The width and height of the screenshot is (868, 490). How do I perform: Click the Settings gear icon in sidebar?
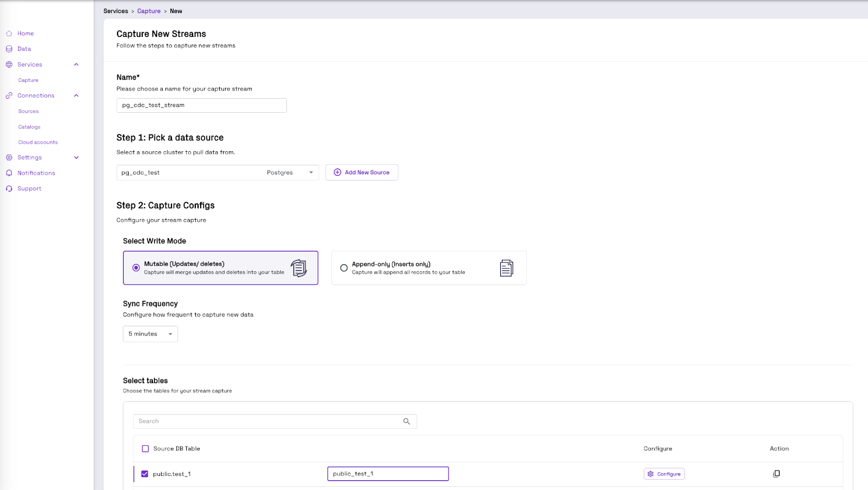coord(9,158)
